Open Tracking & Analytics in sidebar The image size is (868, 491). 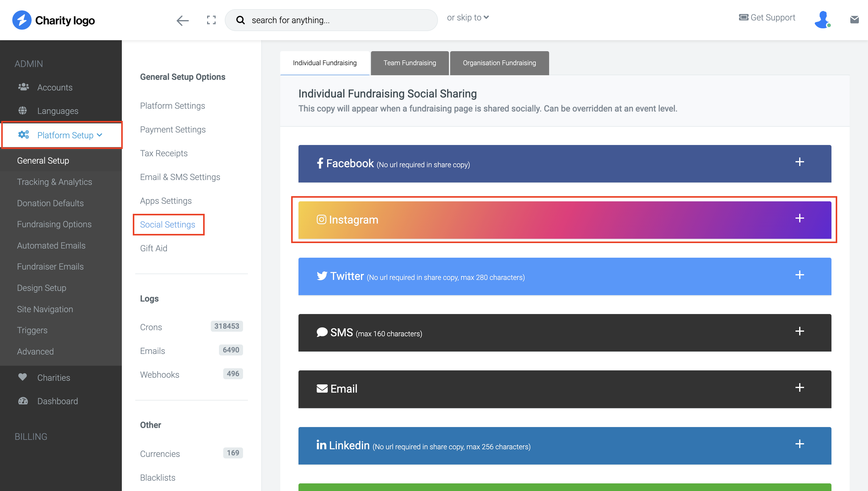(55, 182)
